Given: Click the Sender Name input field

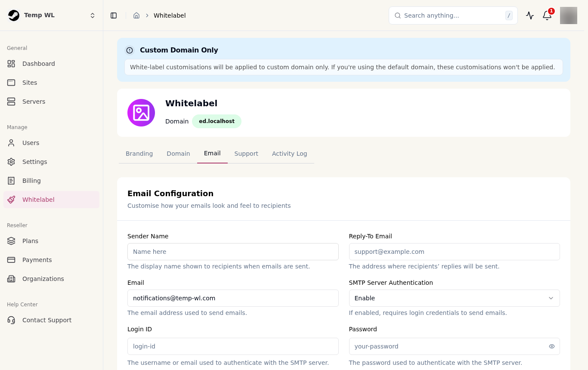Looking at the screenshot, I should tap(233, 252).
